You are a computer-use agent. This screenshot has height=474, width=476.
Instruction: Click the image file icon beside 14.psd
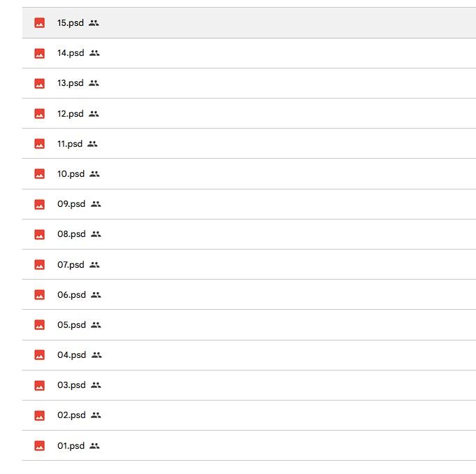pyautogui.click(x=40, y=53)
